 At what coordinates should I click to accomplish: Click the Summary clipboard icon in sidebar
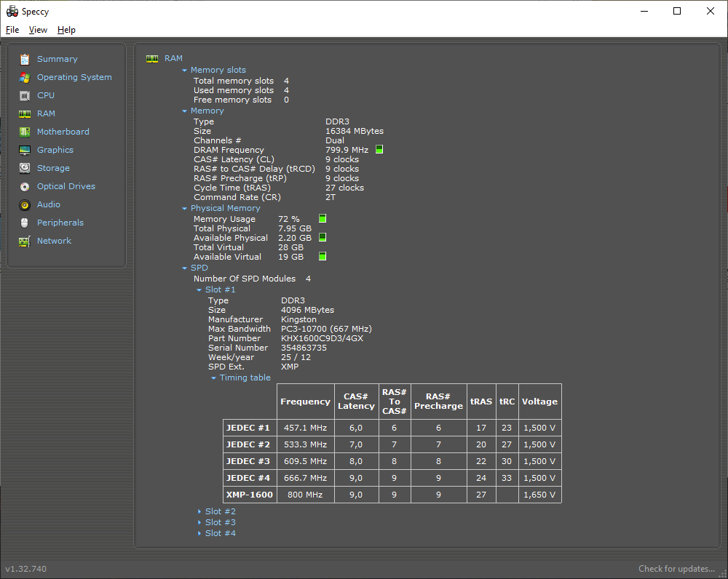25,59
